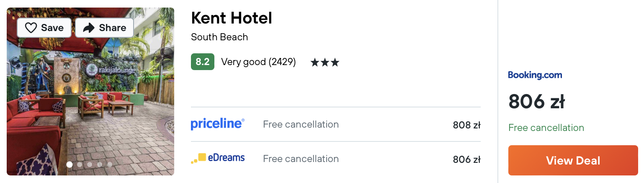644x183 pixels.
Task: Click the three-star rating icons
Action: click(x=325, y=63)
